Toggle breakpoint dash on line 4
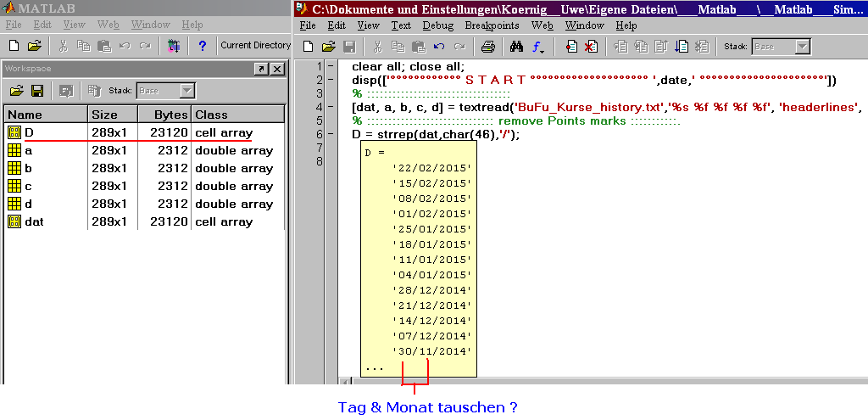 (x=330, y=107)
